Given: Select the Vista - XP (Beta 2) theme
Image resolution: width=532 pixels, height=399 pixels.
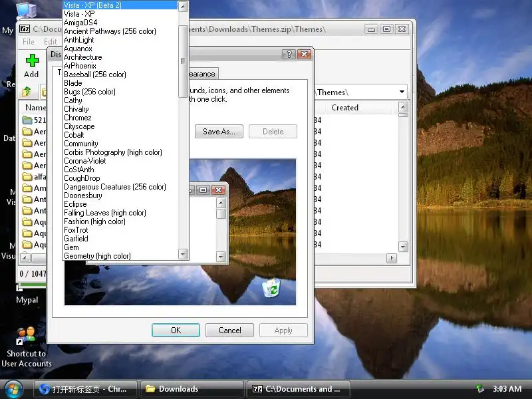Looking at the screenshot, I should click(x=120, y=5).
